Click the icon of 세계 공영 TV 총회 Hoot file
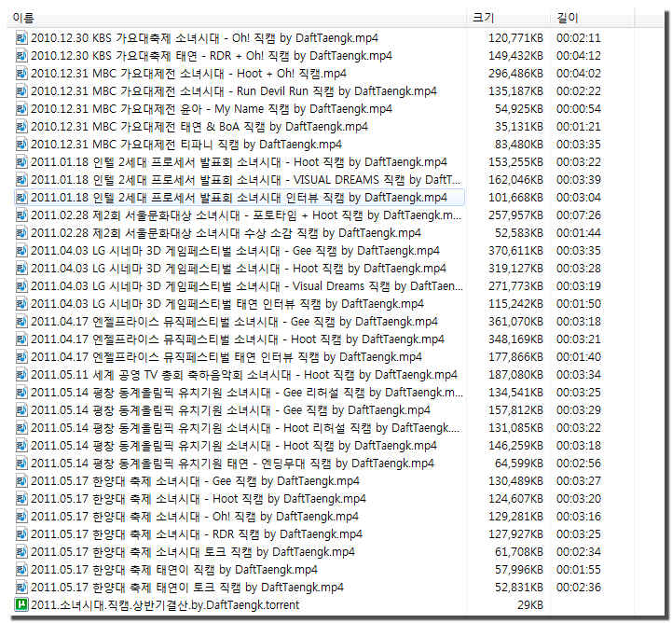This screenshot has height=623, width=672. (21, 375)
